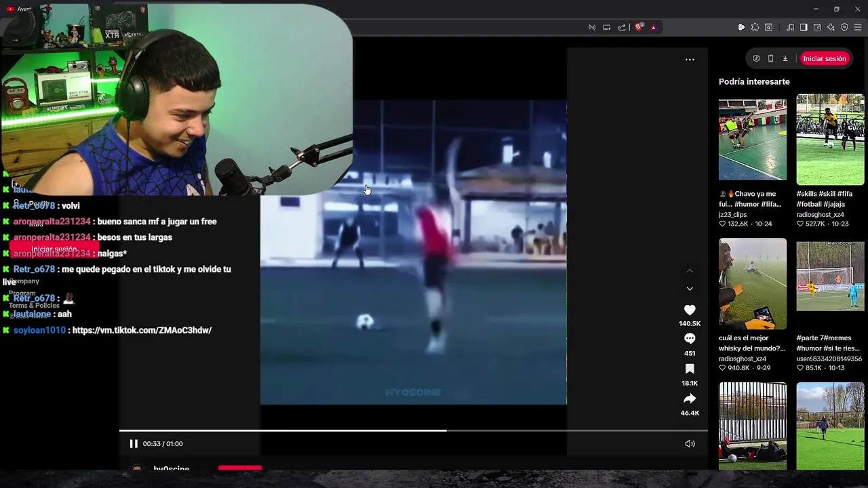Click the chat bubble extension icon
This screenshot has height=488, width=868.
pyautogui.click(x=741, y=27)
